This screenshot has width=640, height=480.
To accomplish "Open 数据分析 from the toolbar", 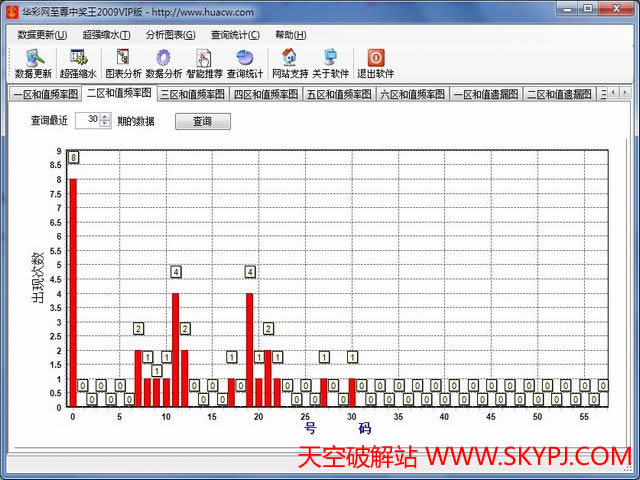I will [164, 63].
